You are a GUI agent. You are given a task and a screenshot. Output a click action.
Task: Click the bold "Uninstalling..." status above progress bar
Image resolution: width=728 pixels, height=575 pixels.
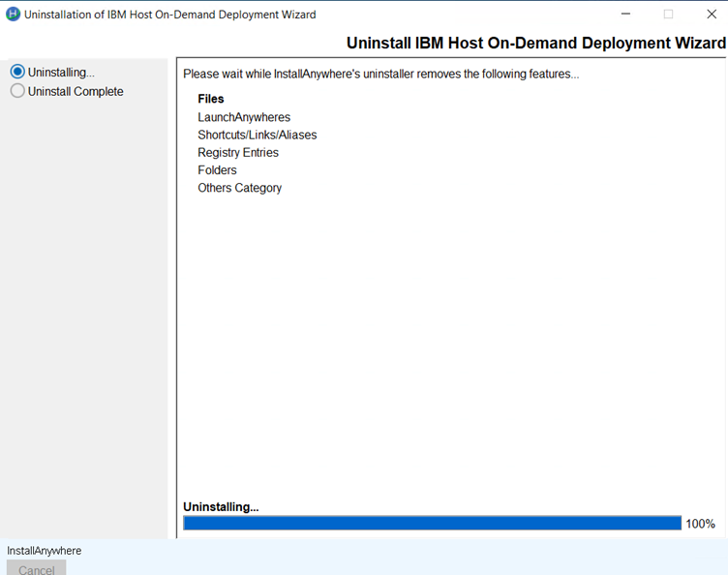pos(221,506)
